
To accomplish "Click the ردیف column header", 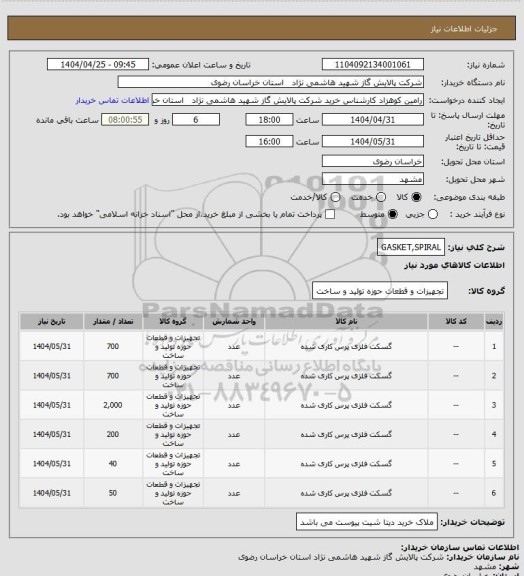I will pos(494,322).
